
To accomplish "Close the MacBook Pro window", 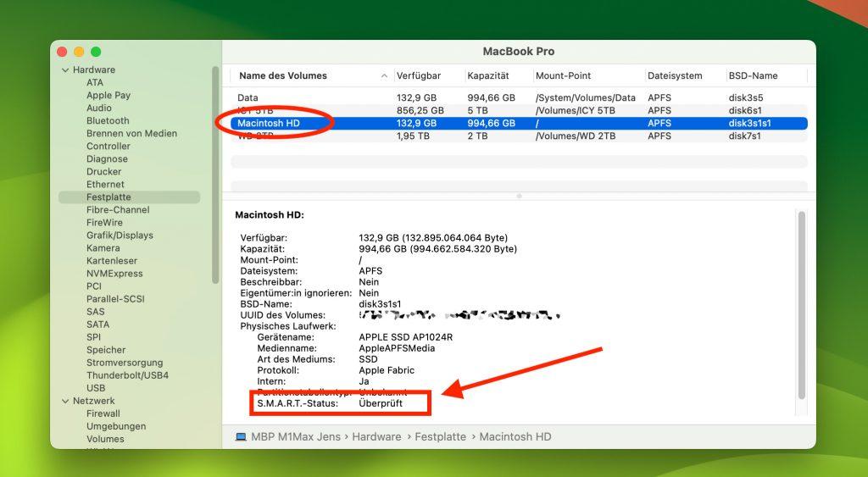I will 62,52.
